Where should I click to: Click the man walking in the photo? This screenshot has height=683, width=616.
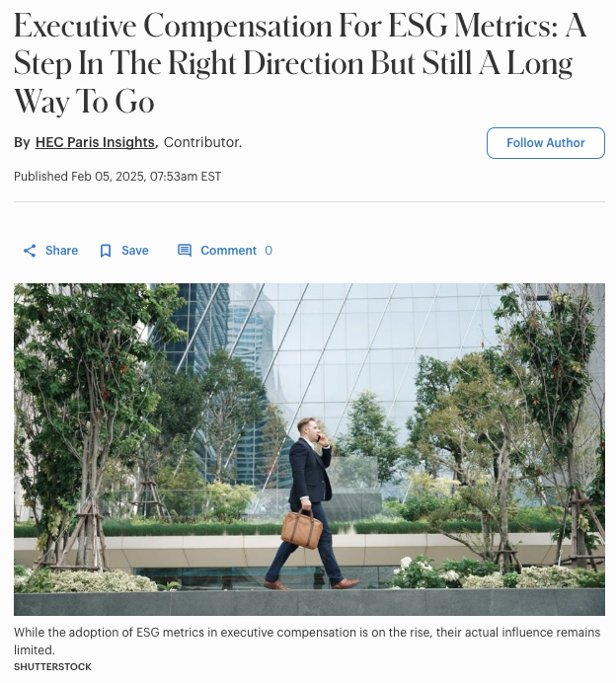click(x=312, y=503)
